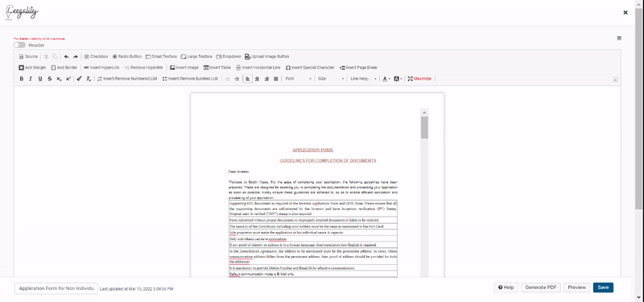
Task: Toggle Underline formatting
Action: tap(40, 78)
